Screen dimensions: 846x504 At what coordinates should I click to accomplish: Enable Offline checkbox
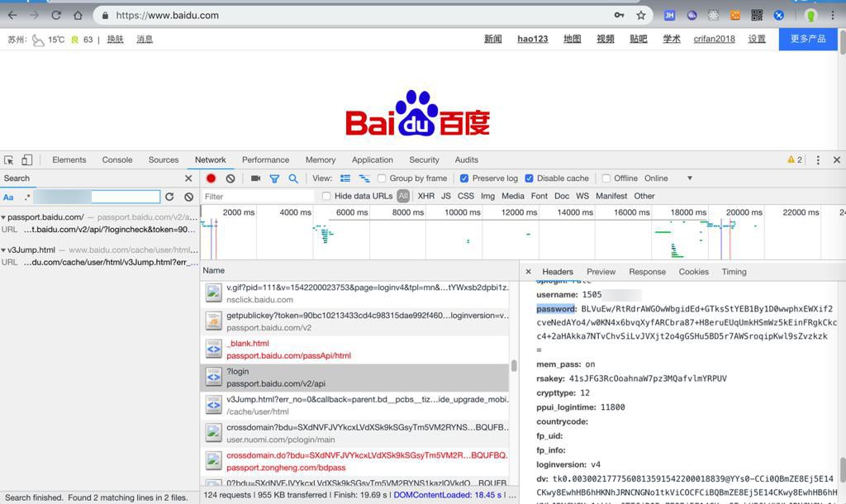(606, 178)
